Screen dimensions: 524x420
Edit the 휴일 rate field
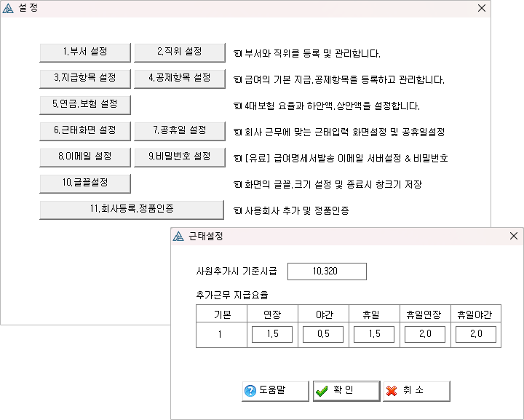(374, 334)
